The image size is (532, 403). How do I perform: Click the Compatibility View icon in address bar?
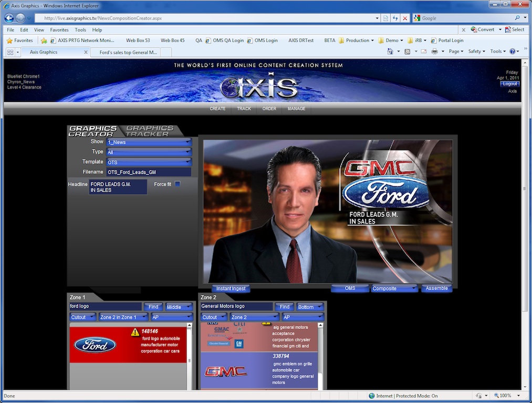click(386, 18)
